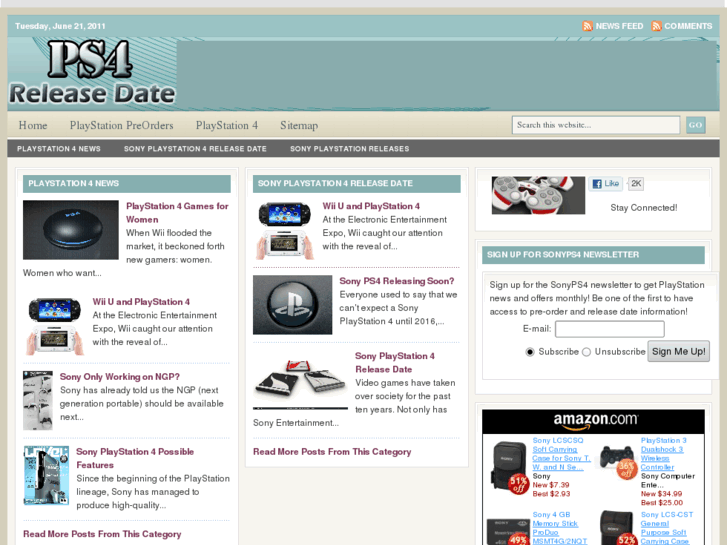The width and height of the screenshot is (727, 545).
Task: Click the Facebook Like button
Action: point(606,183)
